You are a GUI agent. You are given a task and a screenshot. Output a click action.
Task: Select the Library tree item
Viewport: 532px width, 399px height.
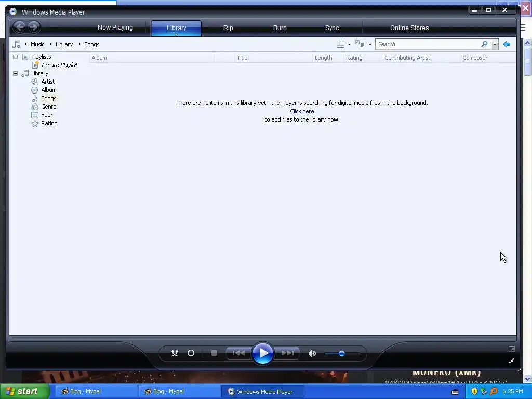(x=39, y=73)
